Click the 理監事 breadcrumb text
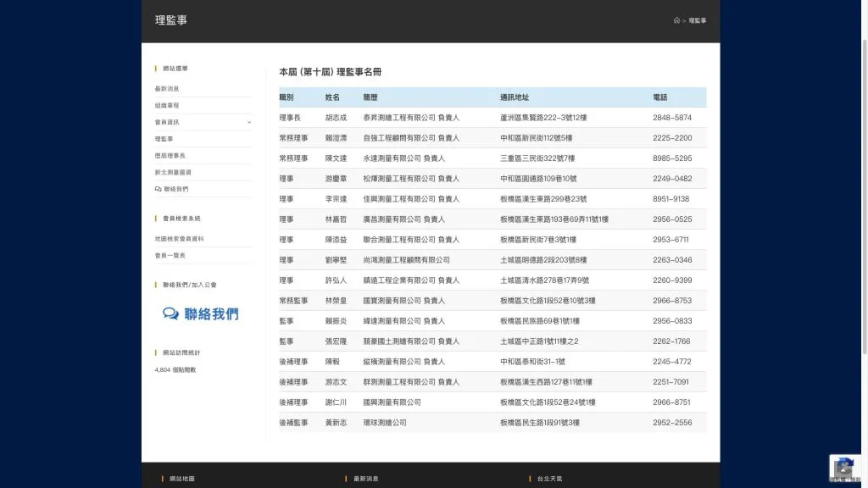Viewport: 868px width, 488px height. [697, 20]
